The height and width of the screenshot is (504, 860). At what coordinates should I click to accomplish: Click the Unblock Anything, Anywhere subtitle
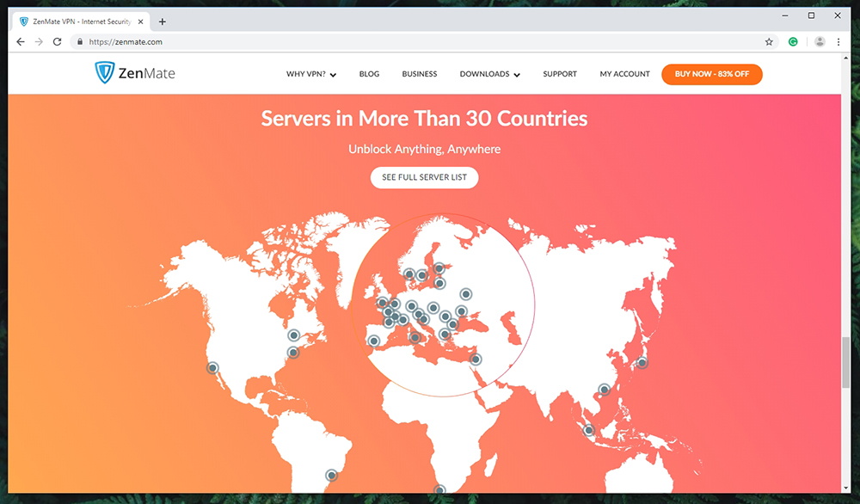(425, 149)
